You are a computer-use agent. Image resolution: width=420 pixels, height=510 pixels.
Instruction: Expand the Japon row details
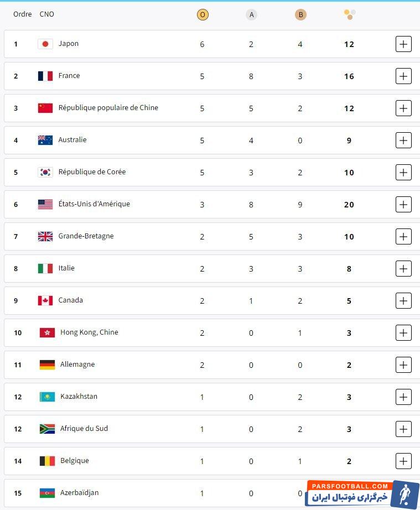point(403,44)
